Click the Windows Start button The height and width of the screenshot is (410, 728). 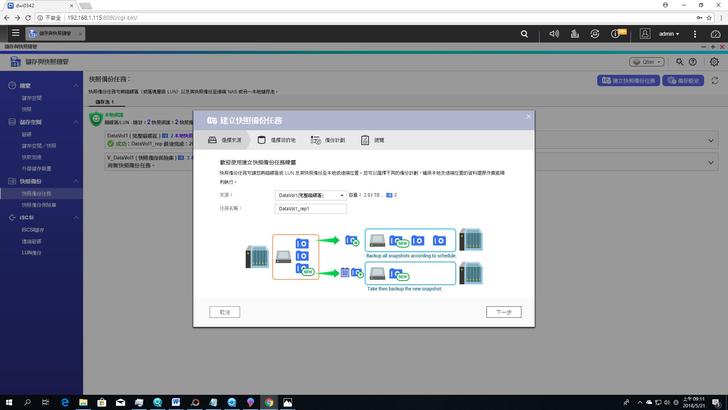[x=9, y=401]
